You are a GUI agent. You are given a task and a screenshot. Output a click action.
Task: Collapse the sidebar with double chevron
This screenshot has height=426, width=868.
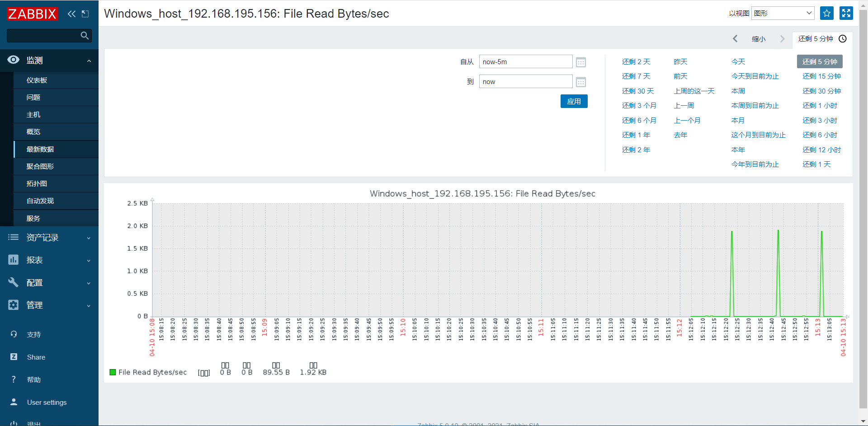click(71, 14)
